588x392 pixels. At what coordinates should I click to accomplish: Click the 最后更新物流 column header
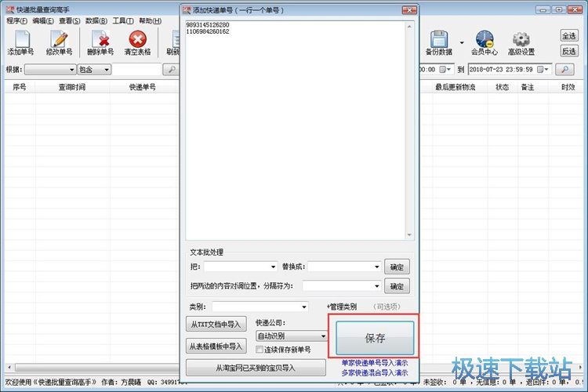click(x=455, y=87)
